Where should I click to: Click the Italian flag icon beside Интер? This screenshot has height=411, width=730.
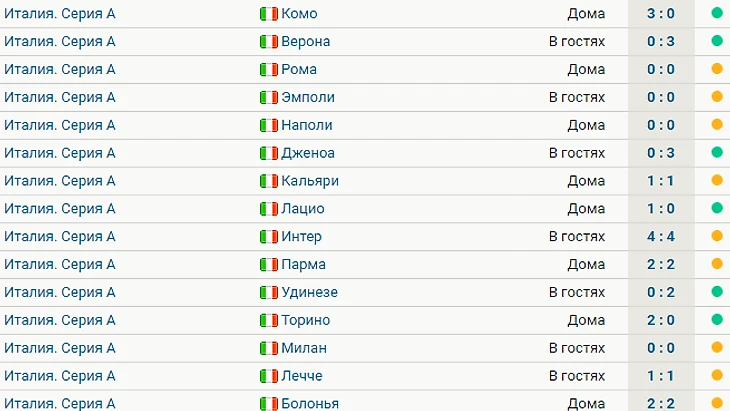click(x=269, y=237)
